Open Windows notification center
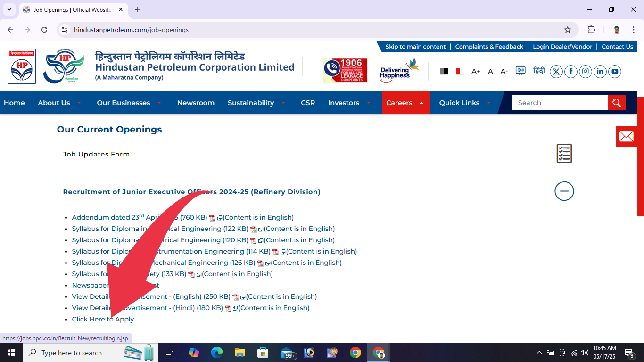Screen dimensions: 644x362 [629, 353]
